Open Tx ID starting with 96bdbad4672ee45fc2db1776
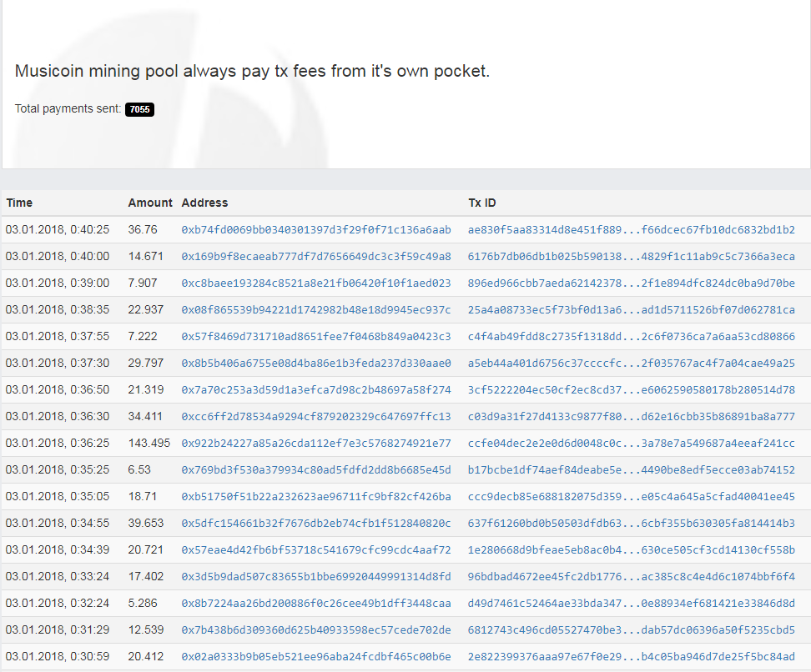The image size is (811, 672). [x=631, y=576]
